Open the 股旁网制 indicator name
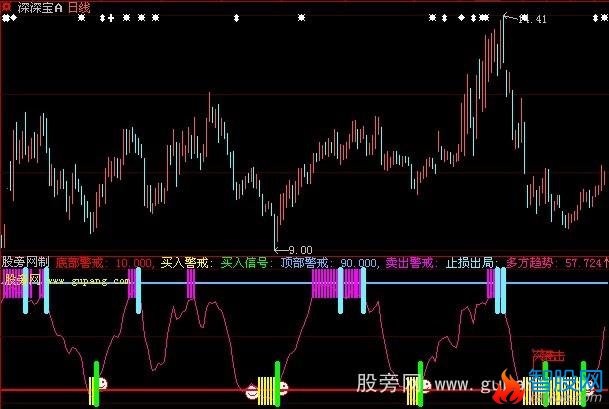Viewport: 609px width, 409px height. point(25,262)
